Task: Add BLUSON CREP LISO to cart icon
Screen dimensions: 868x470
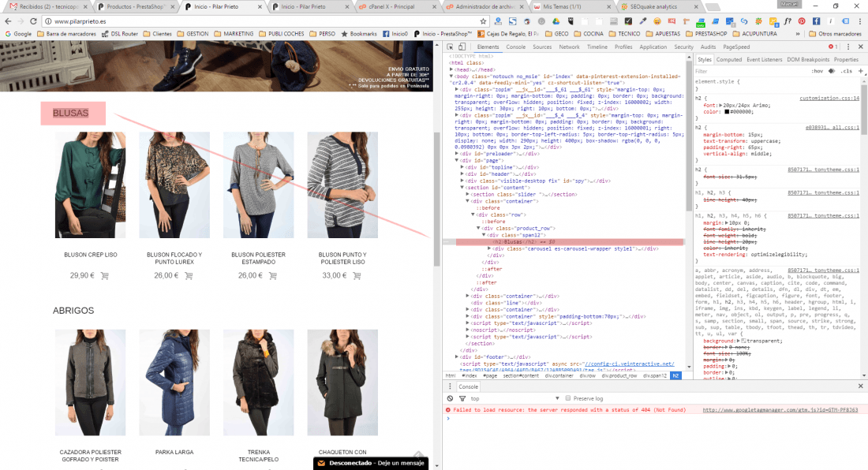Action: 105,275
